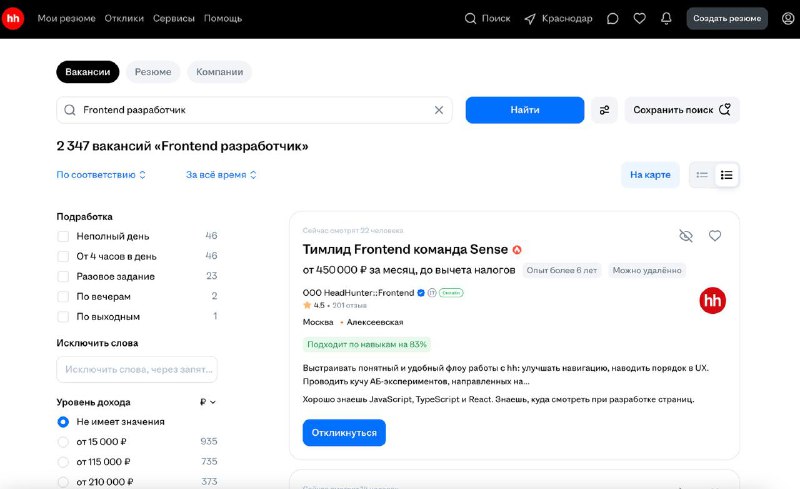Viewport: 800px width, 489px height.
Task: Open the ₽ currency dropdown
Action: coord(208,402)
